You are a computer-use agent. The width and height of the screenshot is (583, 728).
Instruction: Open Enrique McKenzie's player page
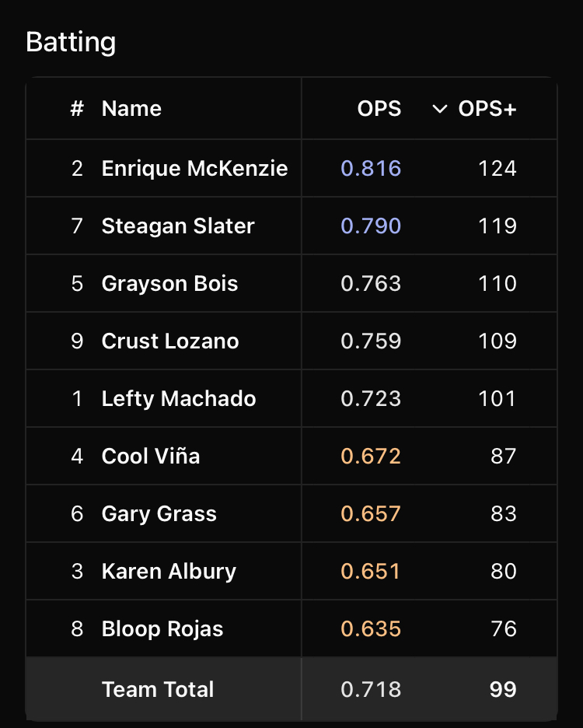pos(194,168)
